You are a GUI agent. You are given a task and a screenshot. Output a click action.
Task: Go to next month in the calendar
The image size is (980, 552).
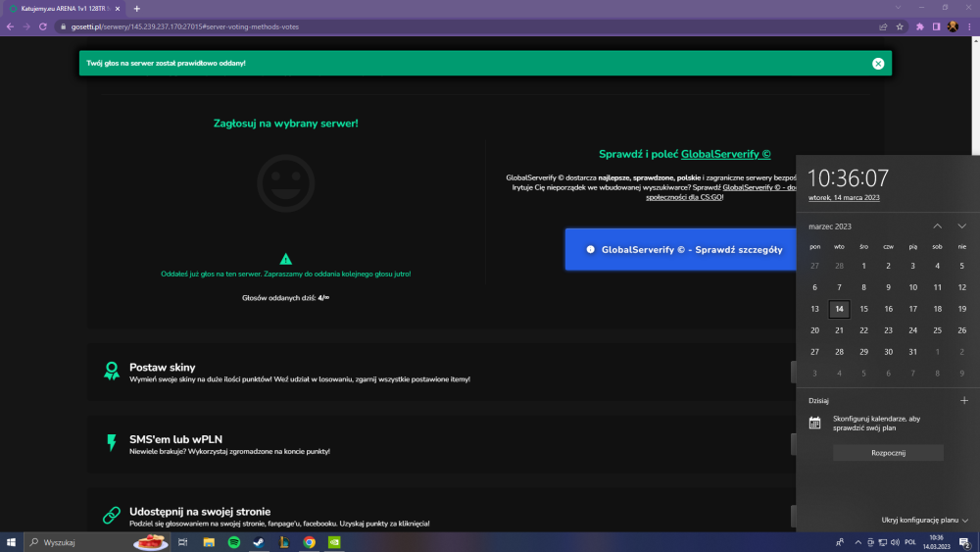(x=962, y=226)
